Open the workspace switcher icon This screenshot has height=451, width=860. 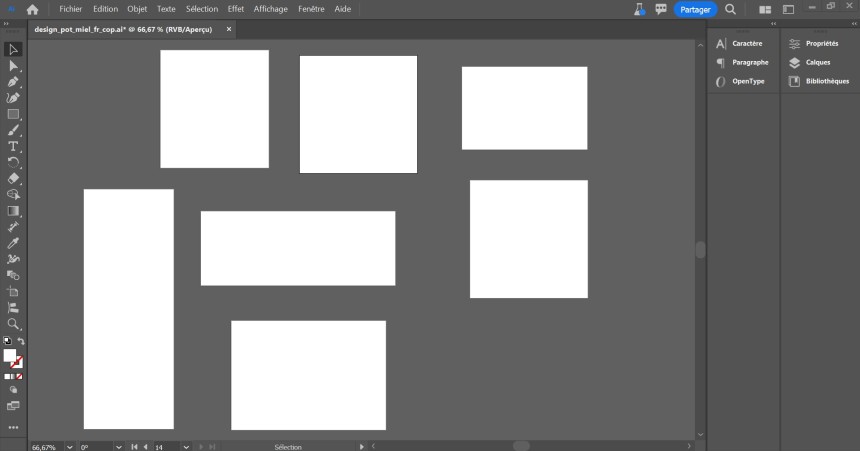[788, 9]
